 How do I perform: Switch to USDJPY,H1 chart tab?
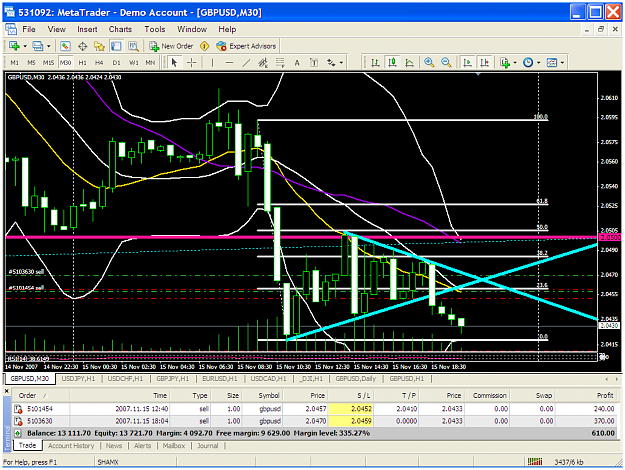[79, 379]
